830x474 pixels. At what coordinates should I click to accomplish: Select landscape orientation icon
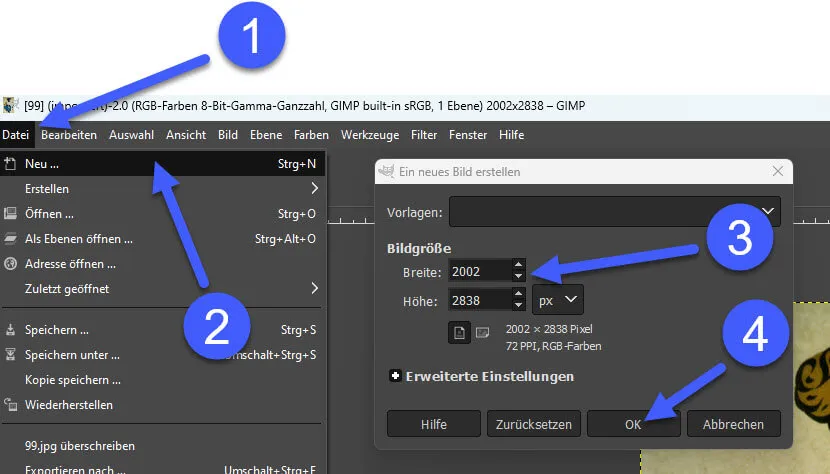pyautogui.click(x=482, y=332)
